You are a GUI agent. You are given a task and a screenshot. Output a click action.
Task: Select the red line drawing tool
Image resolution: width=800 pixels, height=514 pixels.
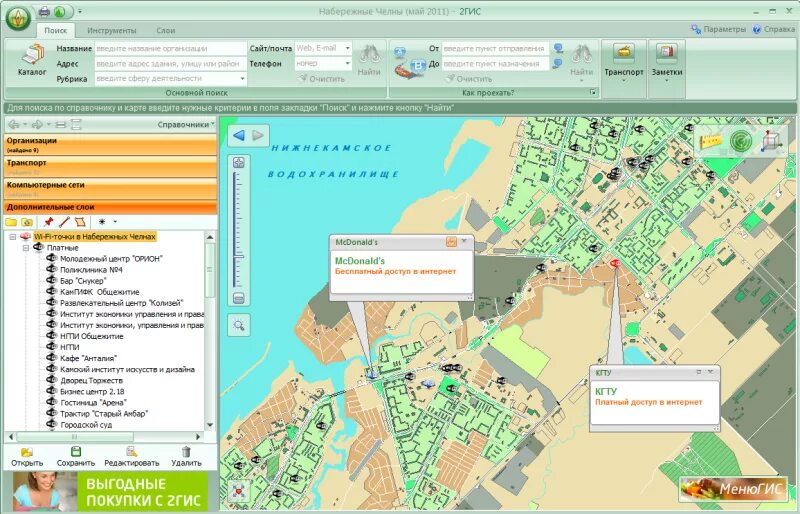(x=64, y=222)
